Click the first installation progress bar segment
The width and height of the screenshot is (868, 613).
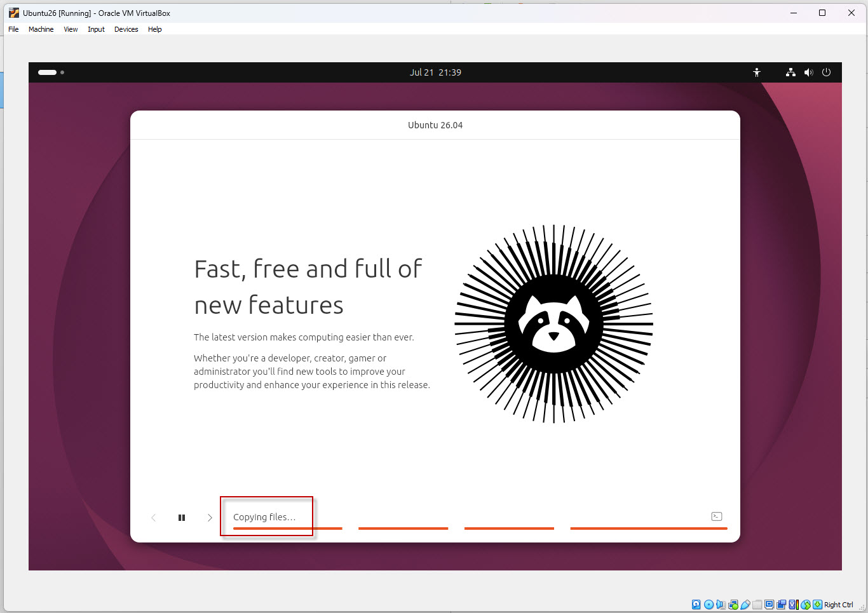point(288,528)
